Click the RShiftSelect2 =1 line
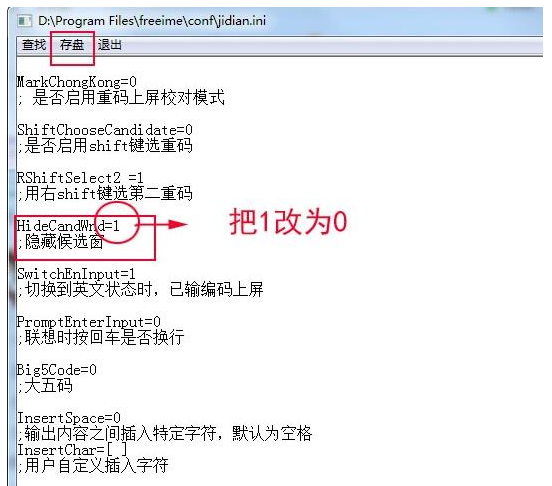Viewport: 552px width, 486px height. [80, 178]
